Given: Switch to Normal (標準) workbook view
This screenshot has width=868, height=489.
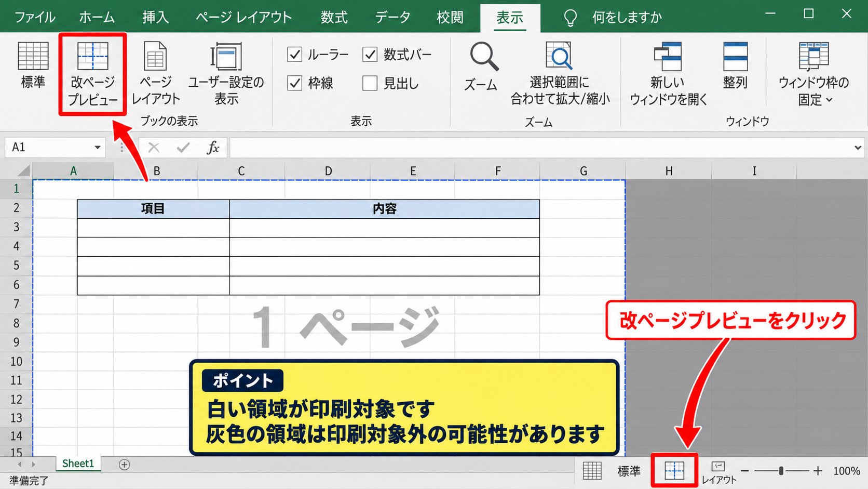Looking at the screenshot, I should [33, 65].
